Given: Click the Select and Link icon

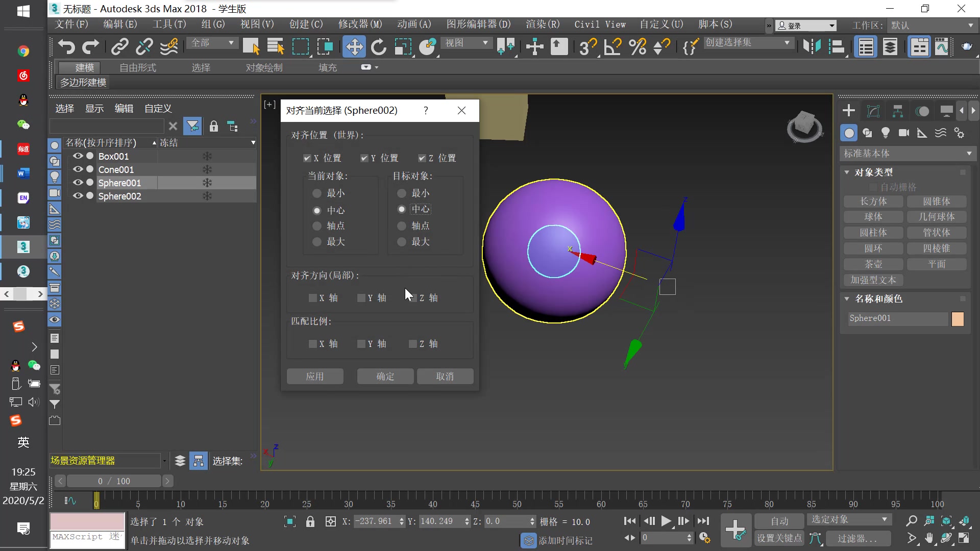Looking at the screenshot, I should (119, 47).
